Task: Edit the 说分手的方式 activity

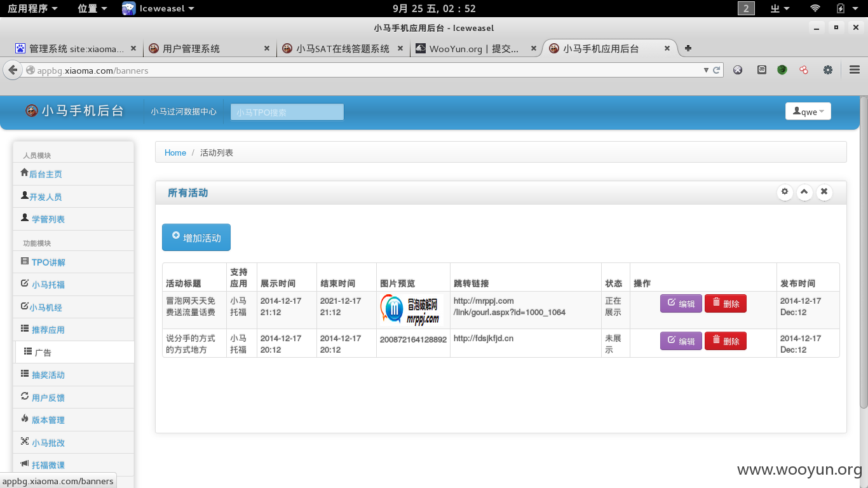Action: 681,341
